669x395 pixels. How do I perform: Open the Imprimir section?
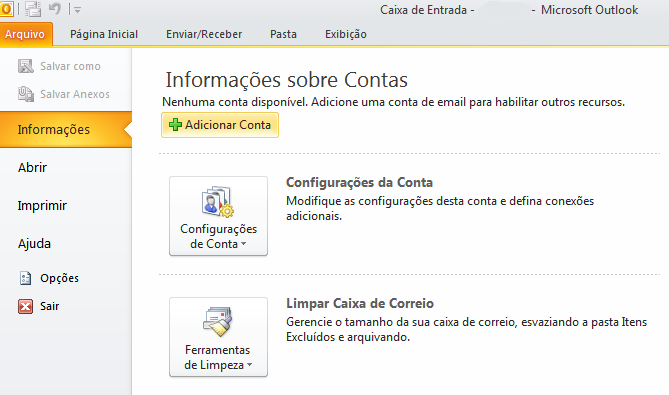coord(42,206)
